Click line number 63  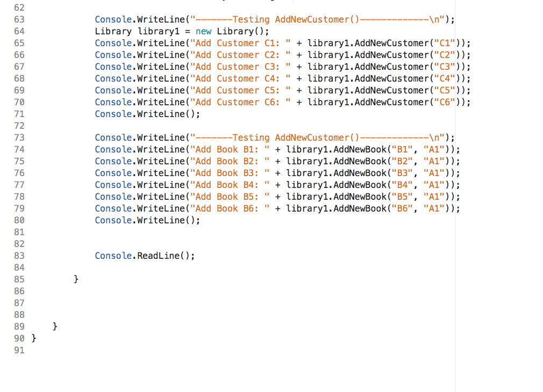pos(19,19)
